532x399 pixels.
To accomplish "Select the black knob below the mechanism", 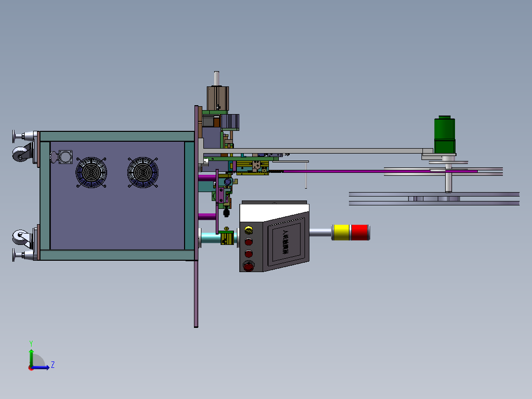I will pos(227,213).
